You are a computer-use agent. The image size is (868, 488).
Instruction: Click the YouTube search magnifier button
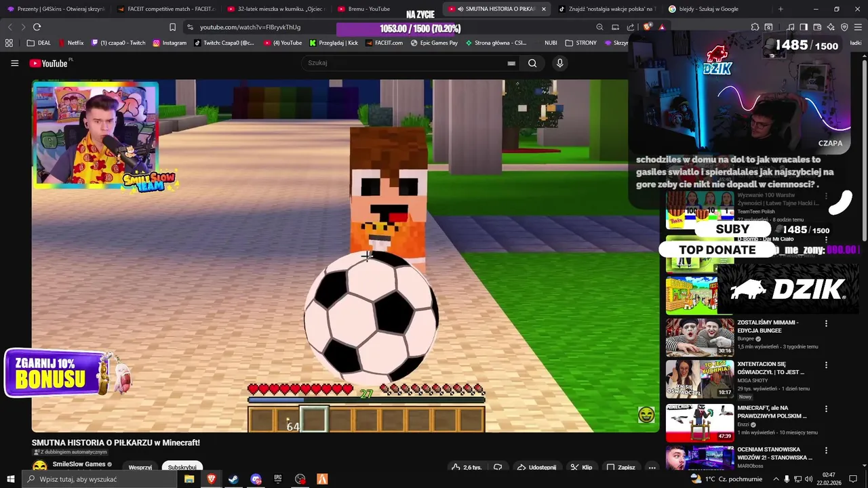tap(532, 63)
